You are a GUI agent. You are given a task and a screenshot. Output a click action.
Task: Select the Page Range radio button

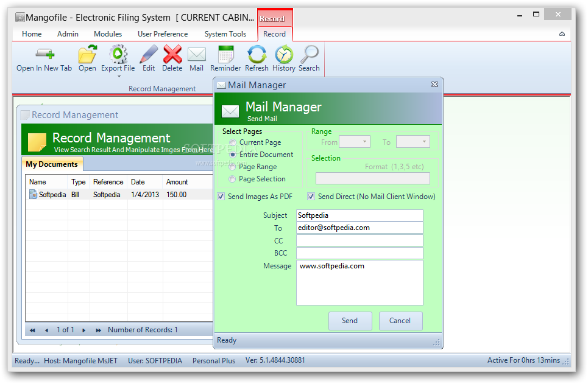[233, 167]
